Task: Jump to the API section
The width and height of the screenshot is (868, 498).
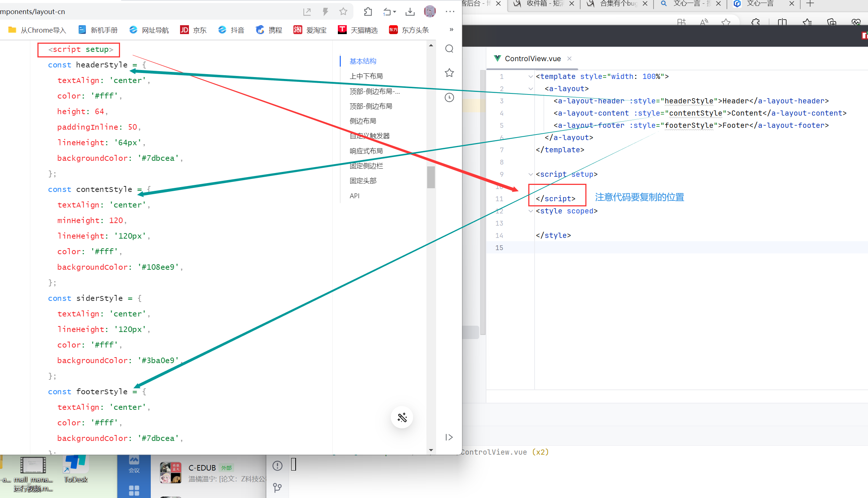Action: [x=355, y=196]
